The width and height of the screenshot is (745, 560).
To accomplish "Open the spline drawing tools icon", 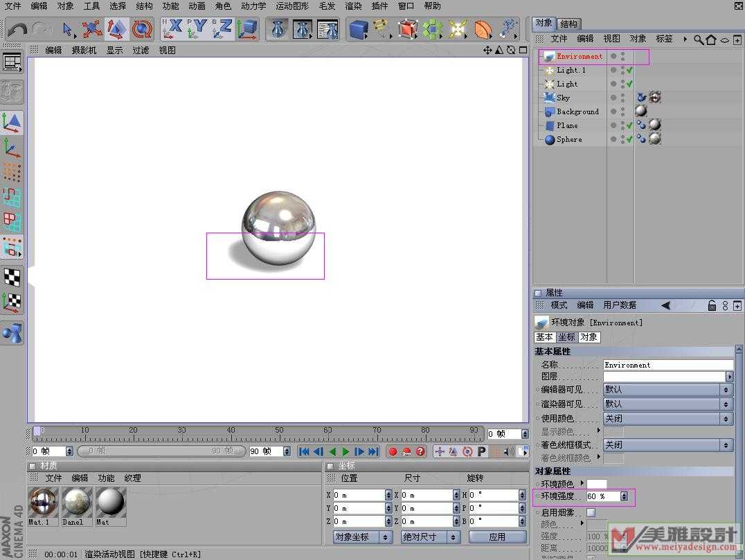I will click(x=382, y=28).
